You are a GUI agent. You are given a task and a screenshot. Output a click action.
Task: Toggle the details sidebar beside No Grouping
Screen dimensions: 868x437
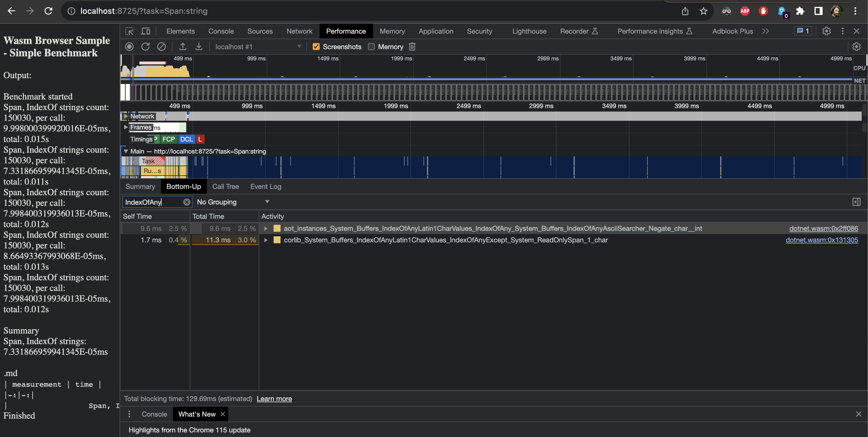[856, 202]
